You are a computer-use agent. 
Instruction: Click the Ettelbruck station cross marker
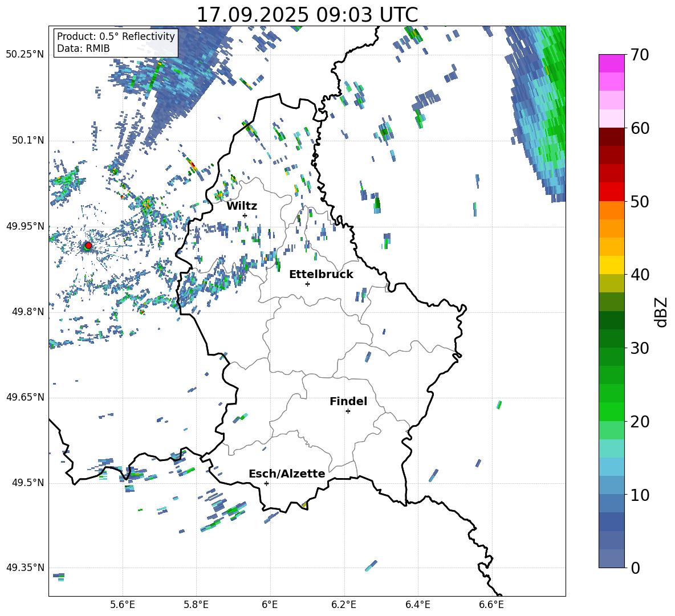(307, 284)
